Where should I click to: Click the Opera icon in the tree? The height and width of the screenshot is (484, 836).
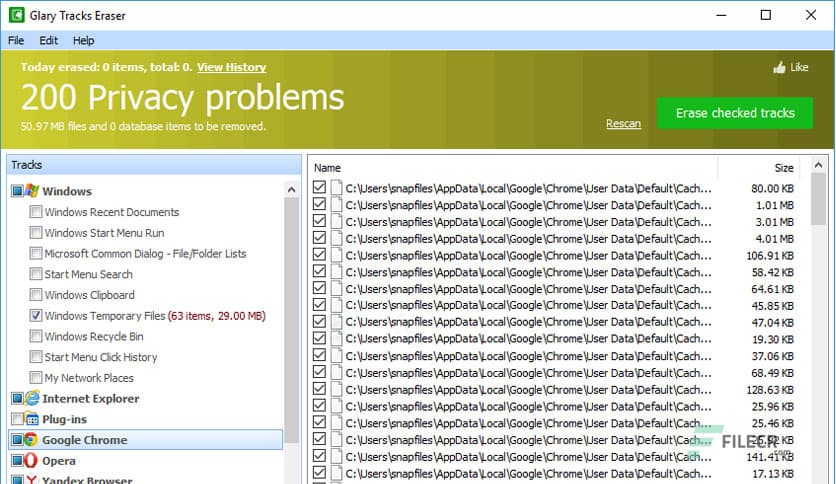(31, 461)
